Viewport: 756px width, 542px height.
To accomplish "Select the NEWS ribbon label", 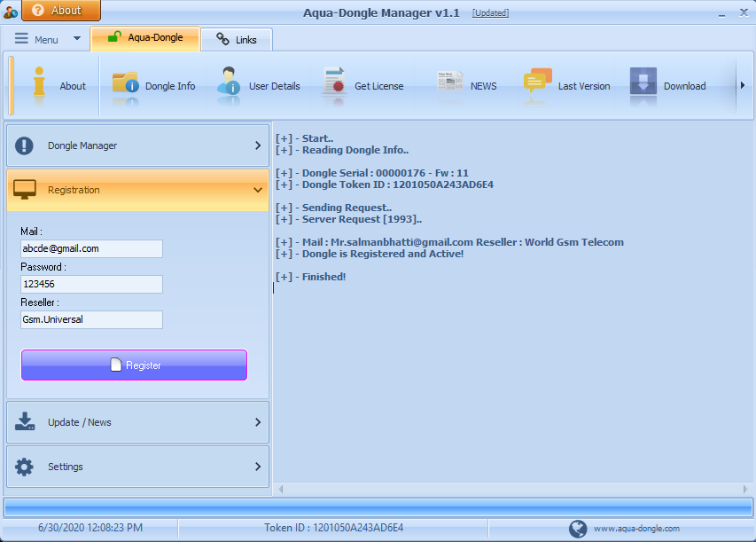I will (484, 86).
